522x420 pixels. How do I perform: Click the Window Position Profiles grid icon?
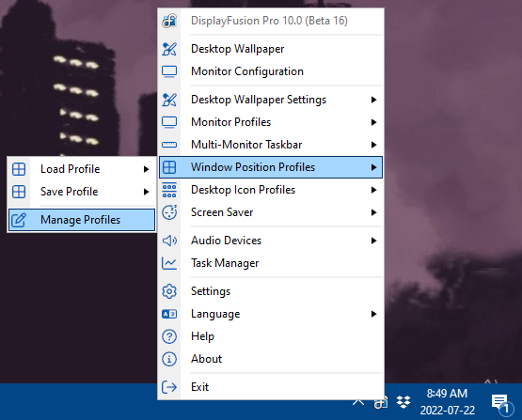[169, 167]
